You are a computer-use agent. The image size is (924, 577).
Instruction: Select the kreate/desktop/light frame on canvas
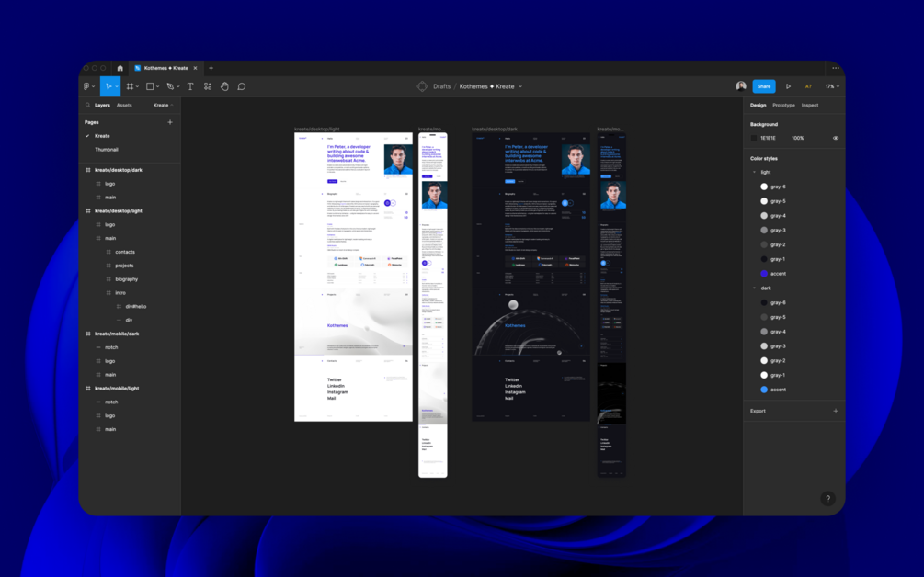(353, 277)
